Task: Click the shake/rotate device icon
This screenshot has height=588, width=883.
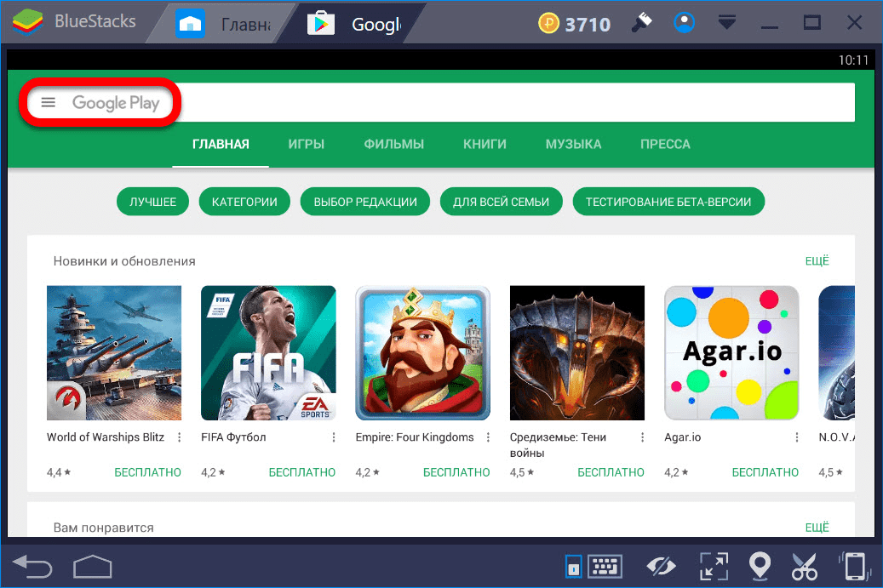Action: coord(854,566)
